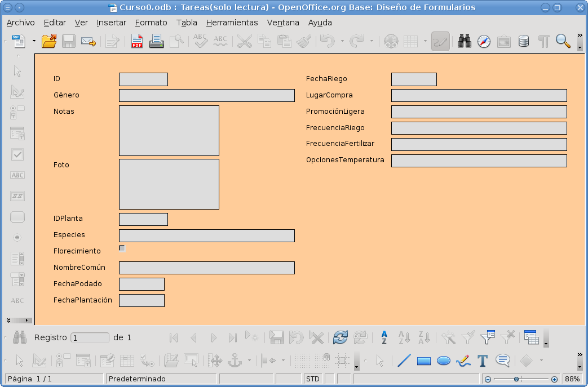Open the Insertar menu
The width and height of the screenshot is (588, 387).
tap(111, 23)
